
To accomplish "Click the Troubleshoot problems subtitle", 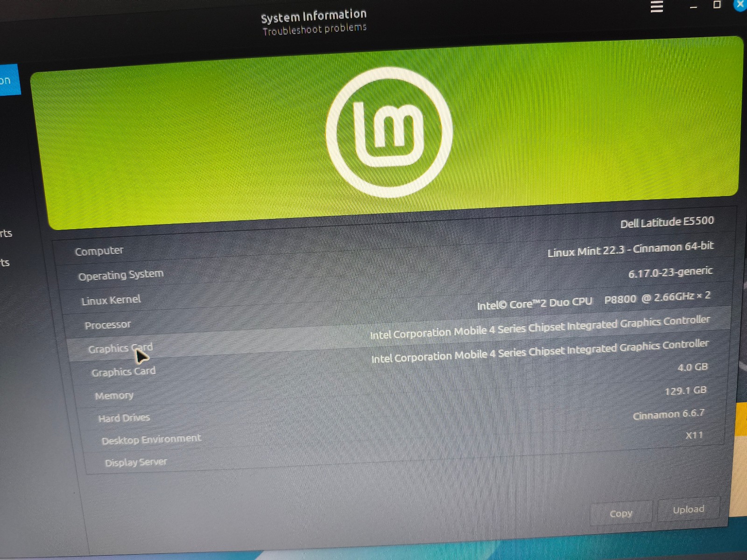I will click(315, 29).
